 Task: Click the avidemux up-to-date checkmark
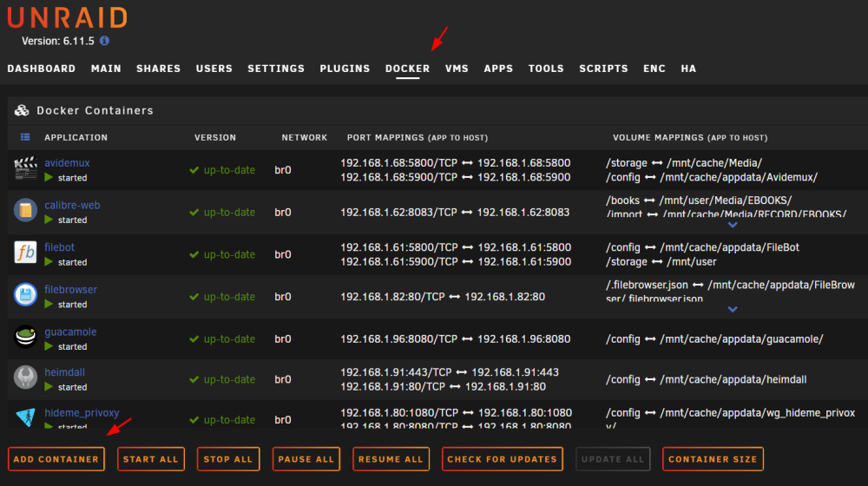pyautogui.click(x=194, y=170)
